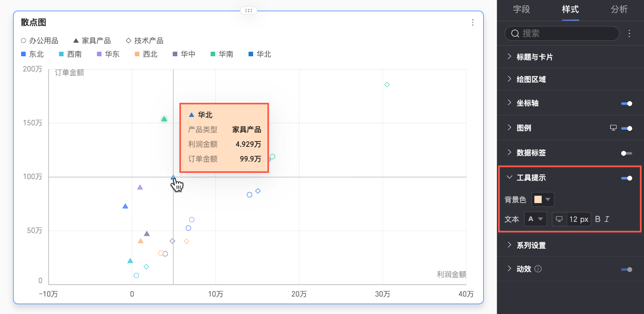Screen dimensions: 644x314
Task: Click the 家具产品 triangle legend item
Action: click(92, 41)
